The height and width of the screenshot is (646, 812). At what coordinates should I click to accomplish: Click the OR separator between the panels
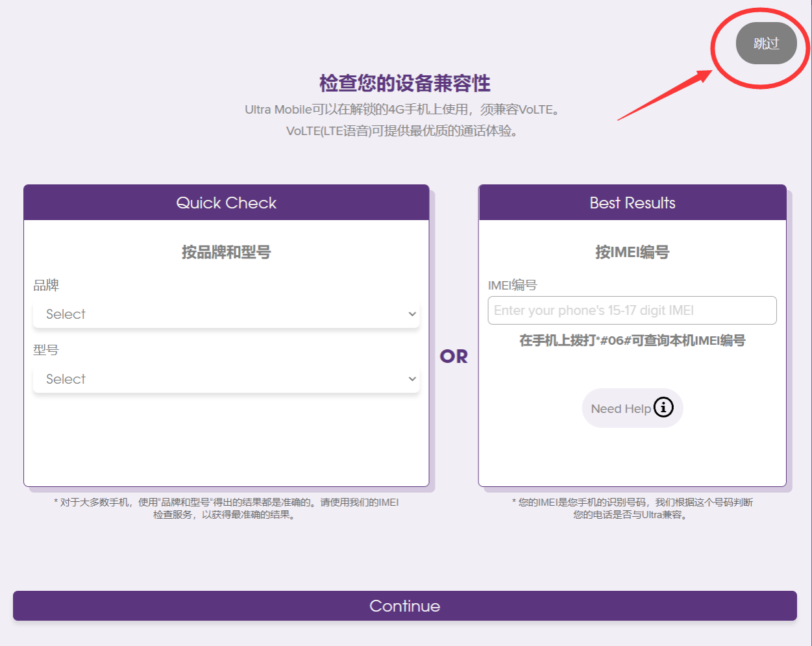click(454, 356)
